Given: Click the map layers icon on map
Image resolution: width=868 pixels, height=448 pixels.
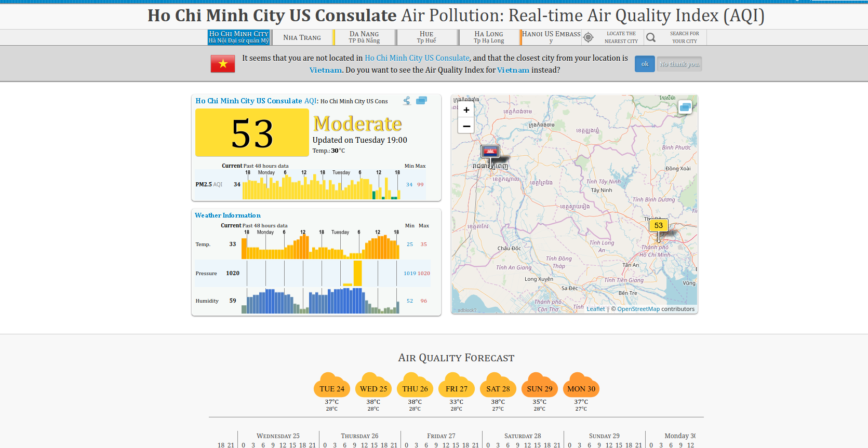Looking at the screenshot, I should [685, 107].
